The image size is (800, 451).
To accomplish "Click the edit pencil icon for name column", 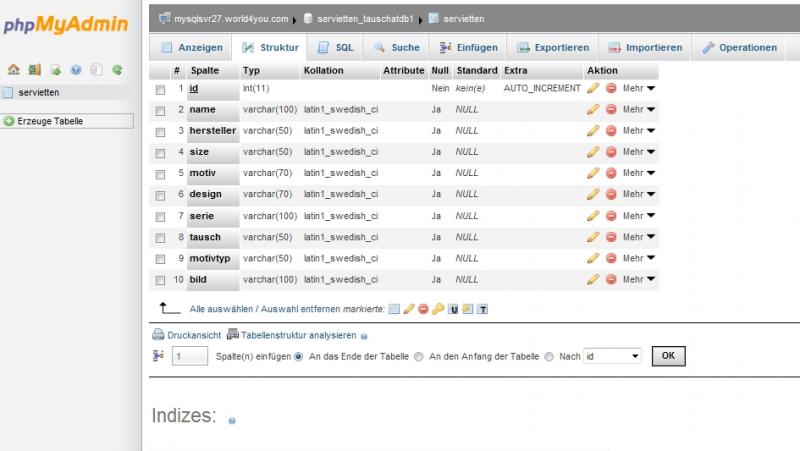I will (x=593, y=110).
